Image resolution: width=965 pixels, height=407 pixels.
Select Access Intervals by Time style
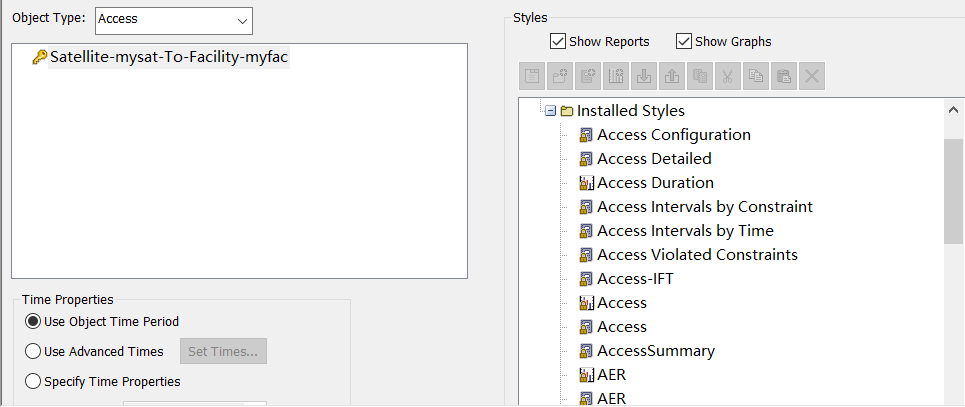pos(685,230)
